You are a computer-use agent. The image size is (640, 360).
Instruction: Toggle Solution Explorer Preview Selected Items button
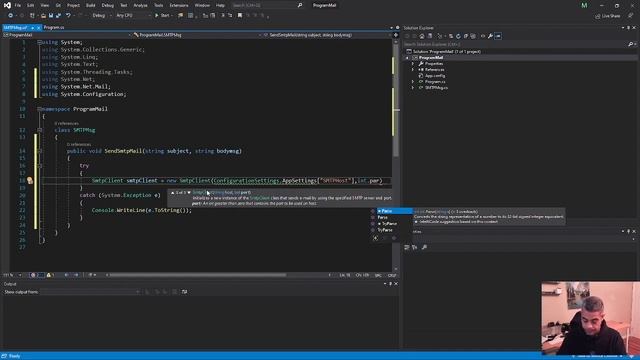pos(498,36)
